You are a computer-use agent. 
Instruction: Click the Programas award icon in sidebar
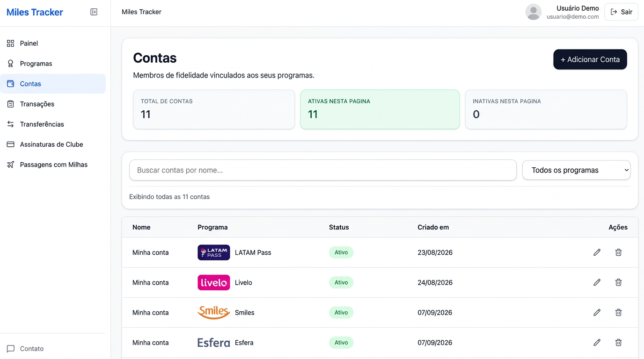coord(10,64)
